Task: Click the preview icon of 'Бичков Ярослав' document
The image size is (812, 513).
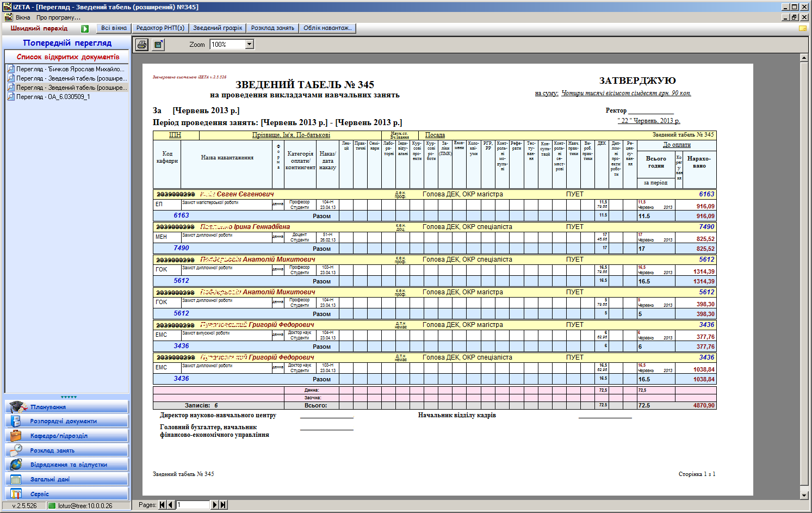Action: point(11,69)
